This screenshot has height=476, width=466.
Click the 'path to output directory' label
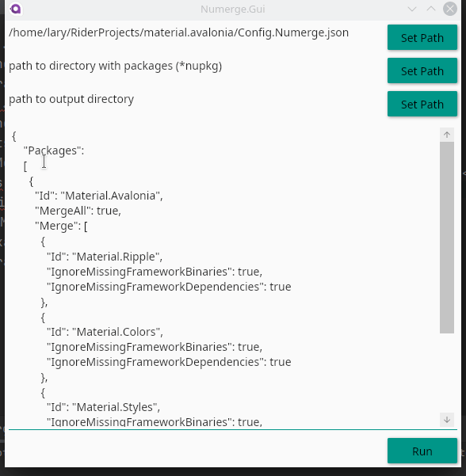point(71,99)
